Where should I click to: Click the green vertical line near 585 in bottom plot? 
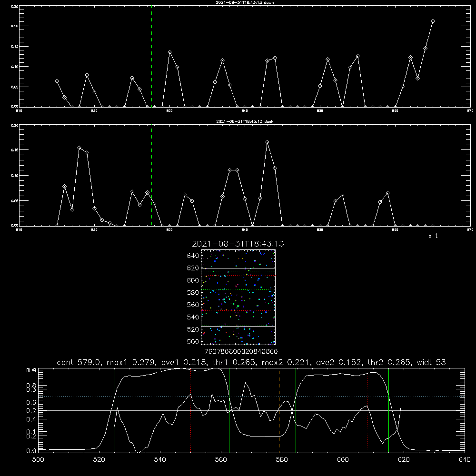(296, 410)
